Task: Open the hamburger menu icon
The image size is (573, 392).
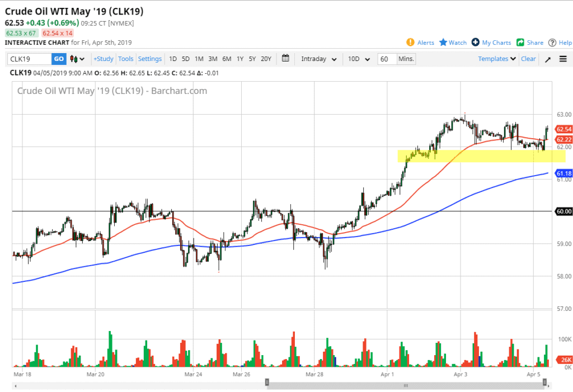Action: pyautogui.click(x=563, y=59)
